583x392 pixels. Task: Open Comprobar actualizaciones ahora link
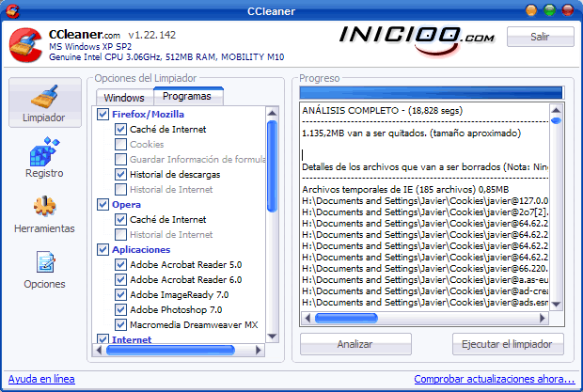pos(495,379)
